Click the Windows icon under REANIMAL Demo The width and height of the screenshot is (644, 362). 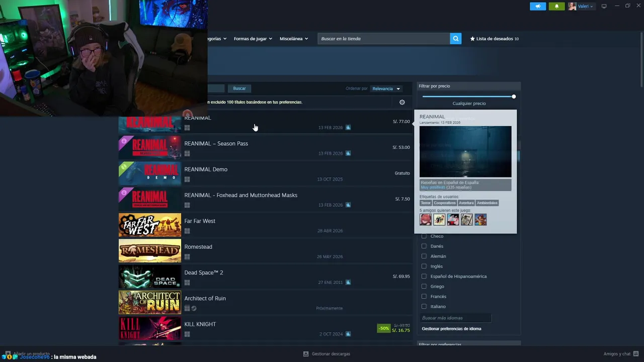187,179
